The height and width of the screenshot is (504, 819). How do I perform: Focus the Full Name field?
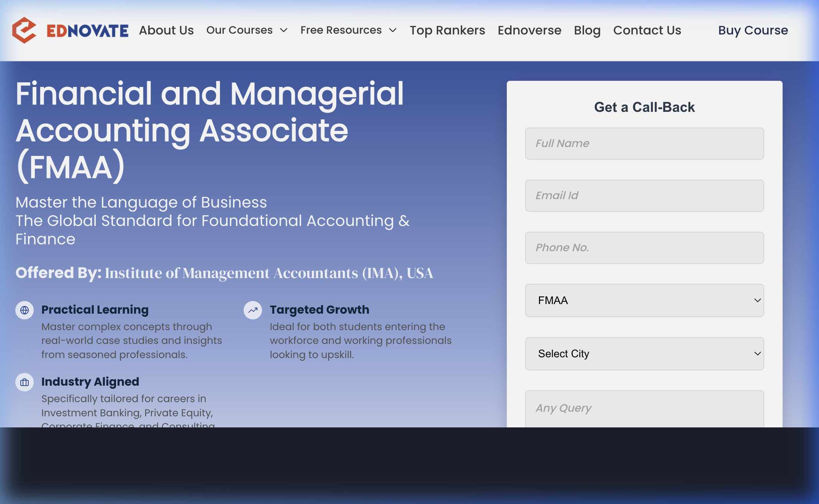click(644, 144)
